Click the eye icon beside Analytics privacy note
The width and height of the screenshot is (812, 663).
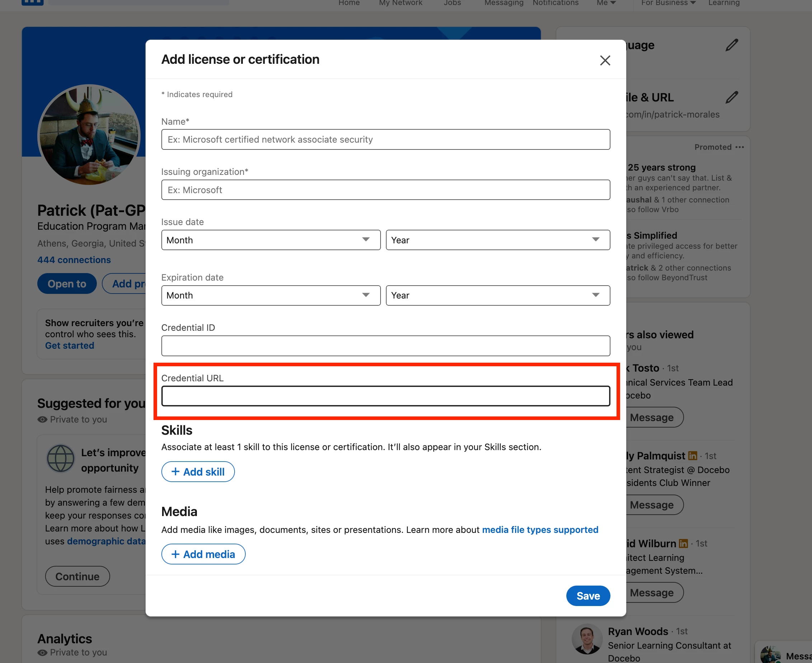(42, 653)
